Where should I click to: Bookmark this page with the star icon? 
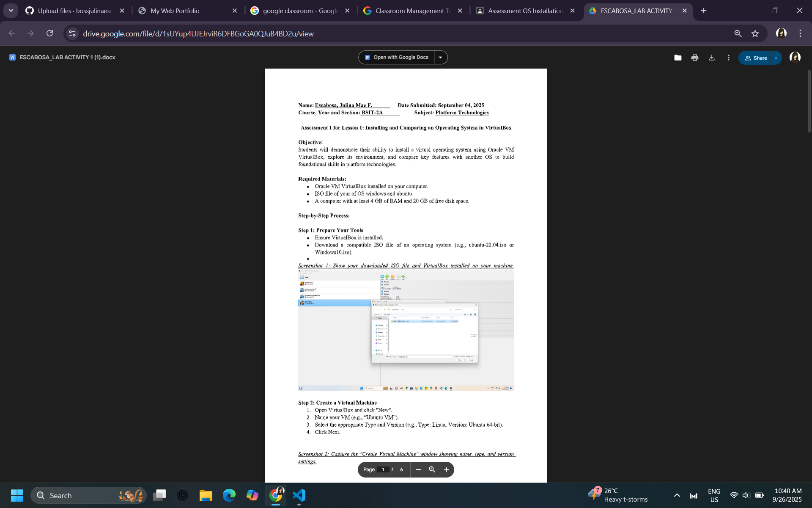click(755, 33)
